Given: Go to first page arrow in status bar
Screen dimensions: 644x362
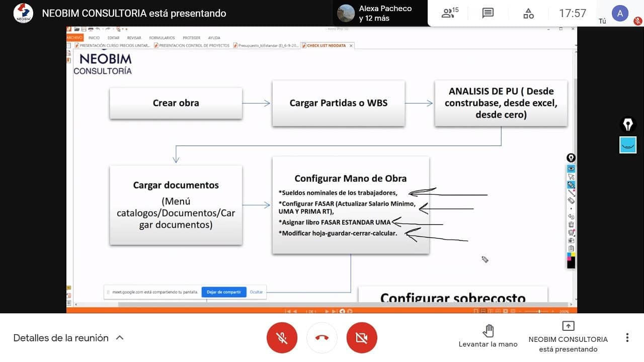Looking at the screenshot, I should 288,311.
